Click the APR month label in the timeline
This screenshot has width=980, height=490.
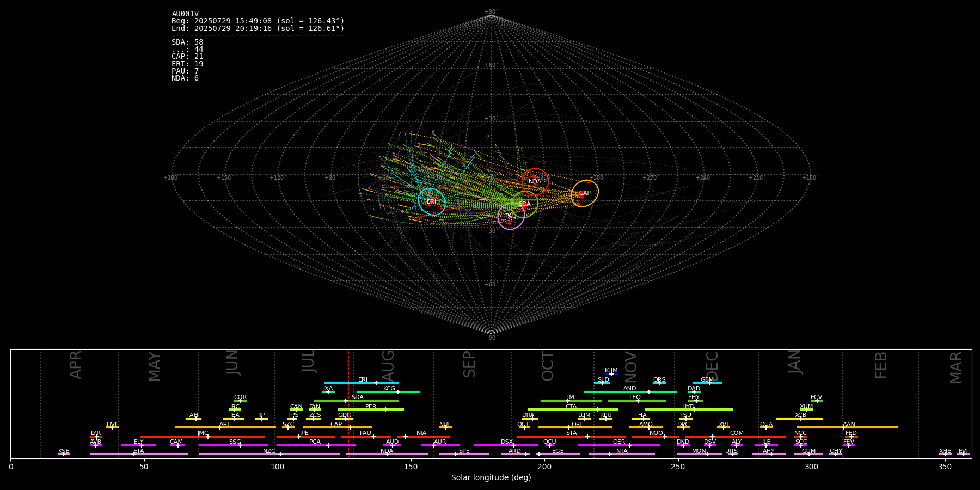(76, 365)
